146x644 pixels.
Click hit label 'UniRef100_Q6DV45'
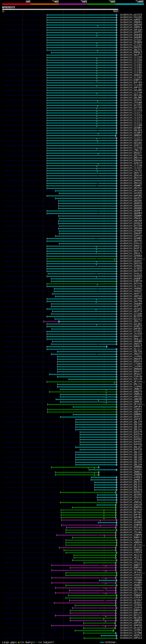coord(131,25)
